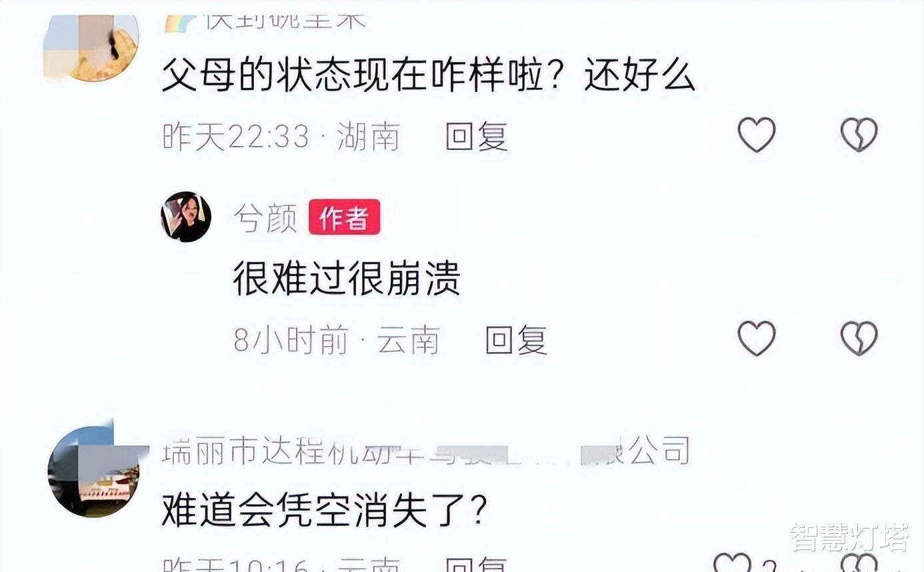Reply to the 父母的状态 comment via 回复

(476, 137)
